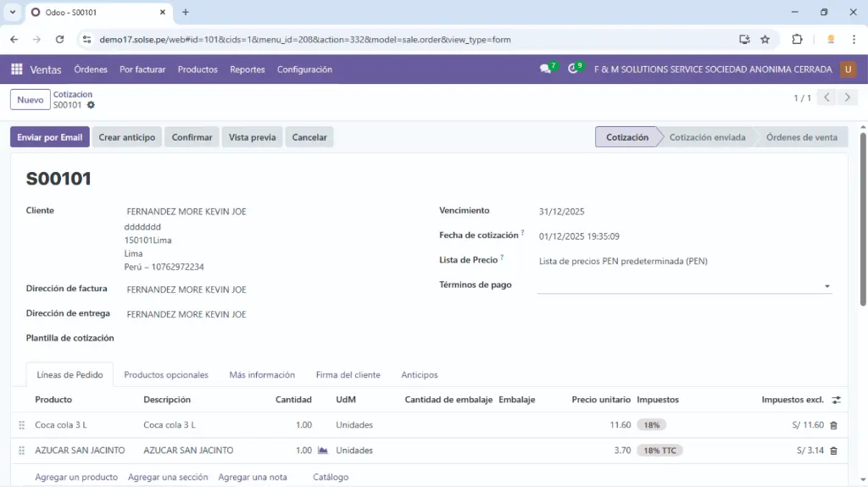Switch to Productos opcionales tab
The image size is (868, 487).
pos(166,374)
